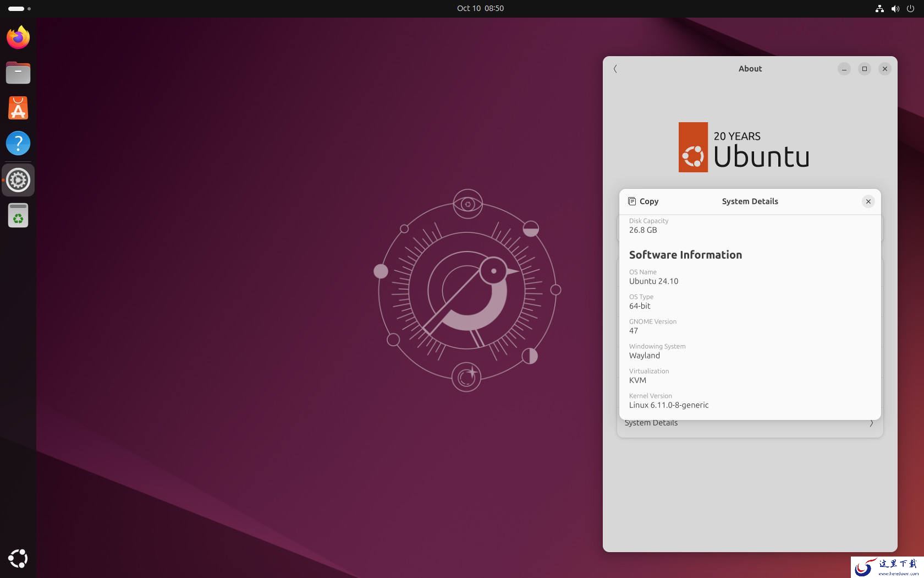Click the Software Information heading
The height and width of the screenshot is (578, 924).
point(685,255)
